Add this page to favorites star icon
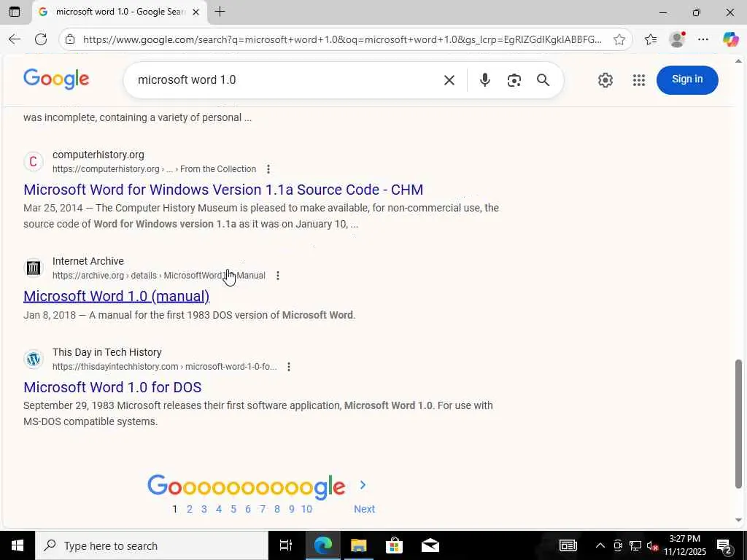This screenshot has height=560, width=747. tap(619, 39)
